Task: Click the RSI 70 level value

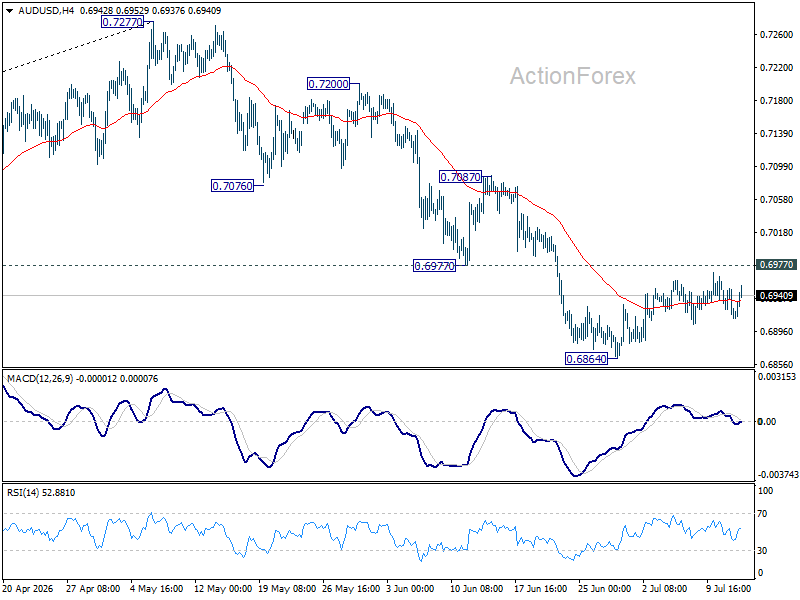Action: click(x=762, y=514)
